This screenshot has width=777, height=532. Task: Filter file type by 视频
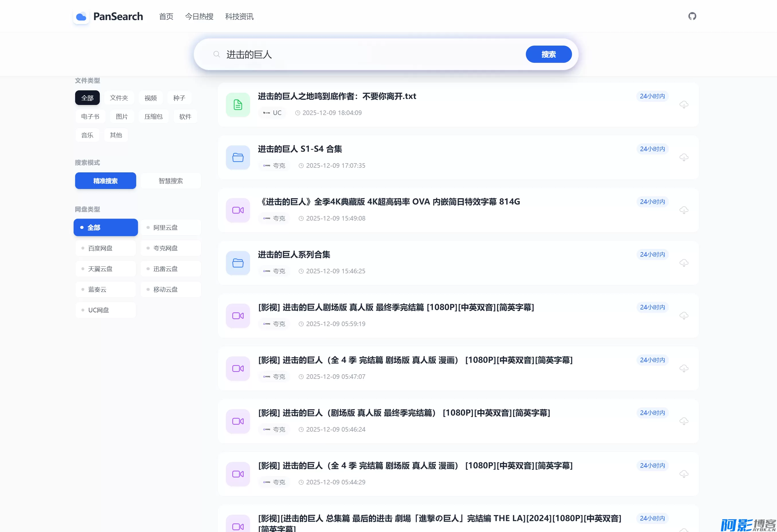point(151,98)
